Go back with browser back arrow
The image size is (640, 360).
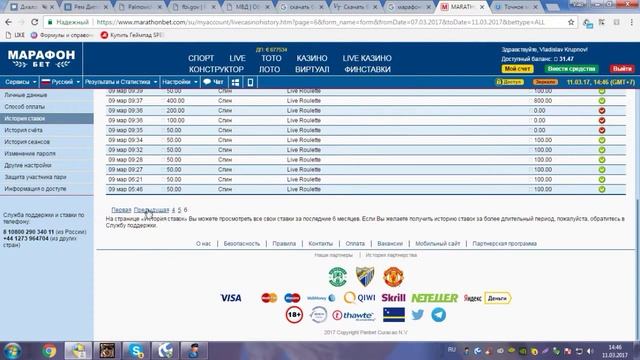click(x=9, y=22)
